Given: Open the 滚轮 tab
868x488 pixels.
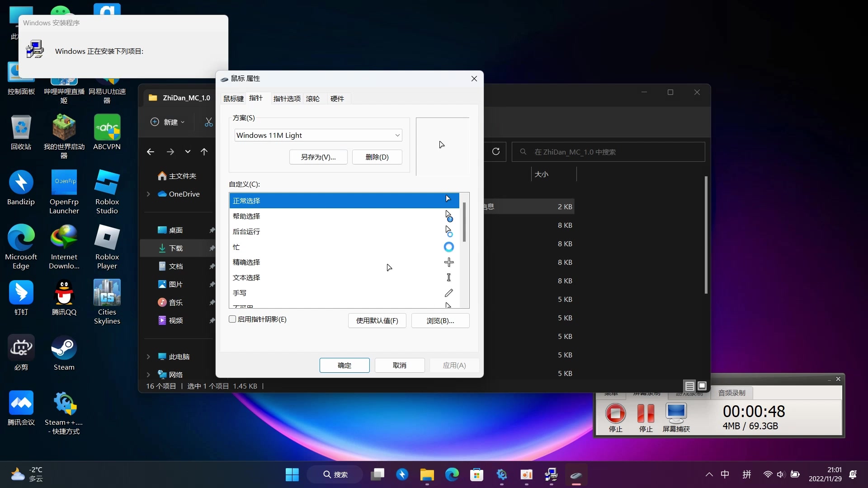Looking at the screenshot, I should (312, 99).
